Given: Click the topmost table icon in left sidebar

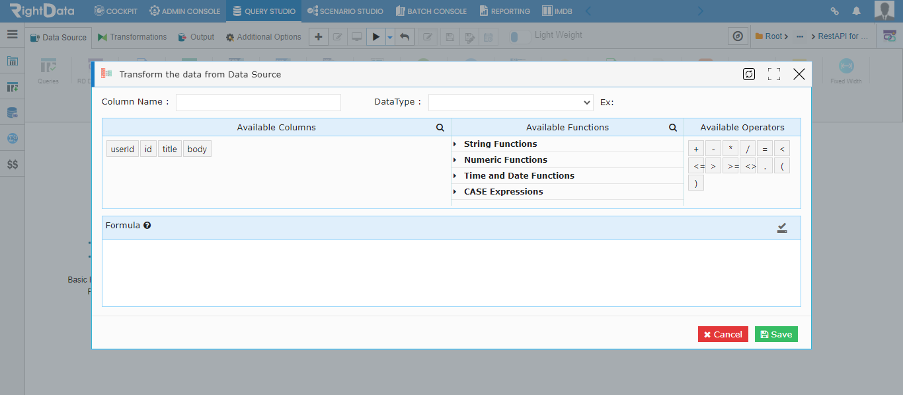Looking at the screenshot, I should pos(12,61).
